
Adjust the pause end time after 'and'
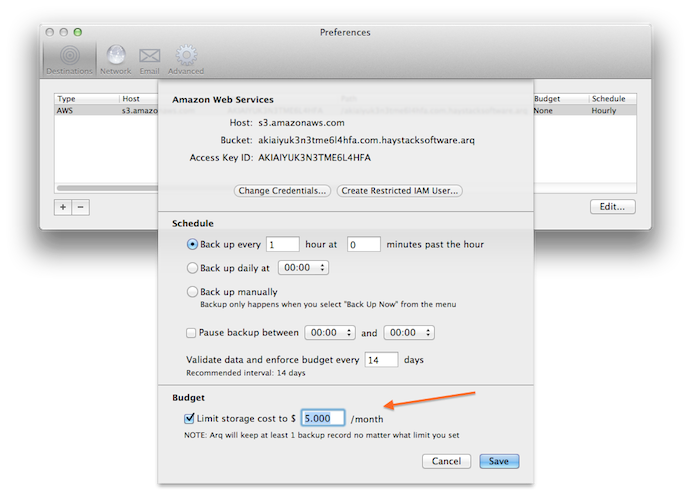click(x=409, y=332)
